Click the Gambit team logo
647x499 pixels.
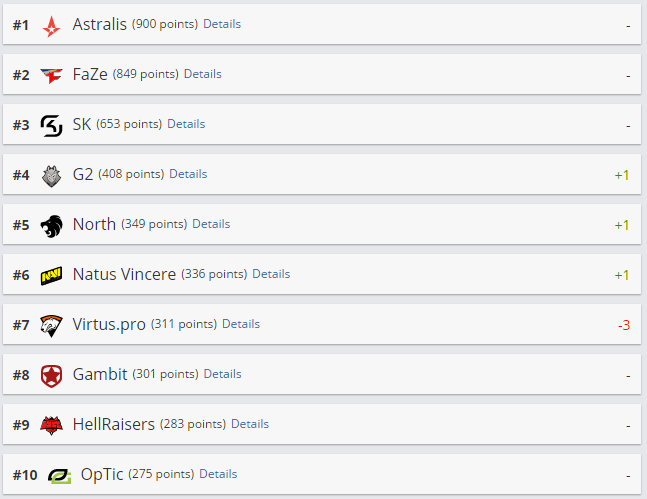(51, 375)
